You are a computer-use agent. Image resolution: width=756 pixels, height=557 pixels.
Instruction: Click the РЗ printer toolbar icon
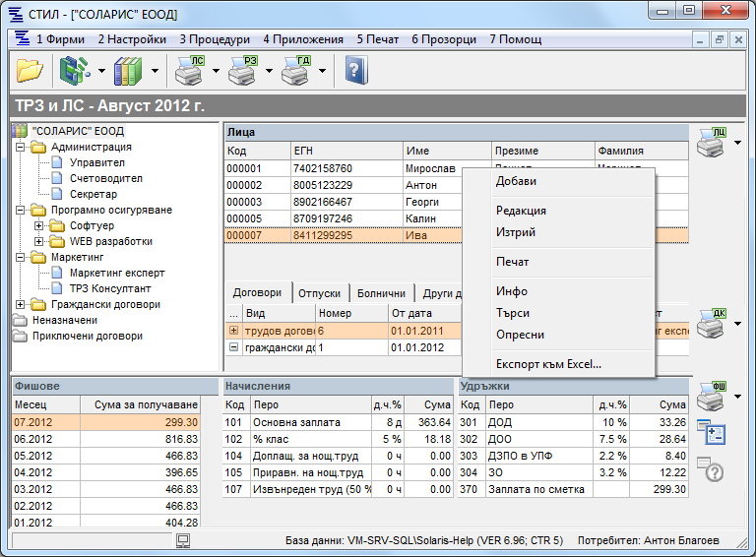242,70
